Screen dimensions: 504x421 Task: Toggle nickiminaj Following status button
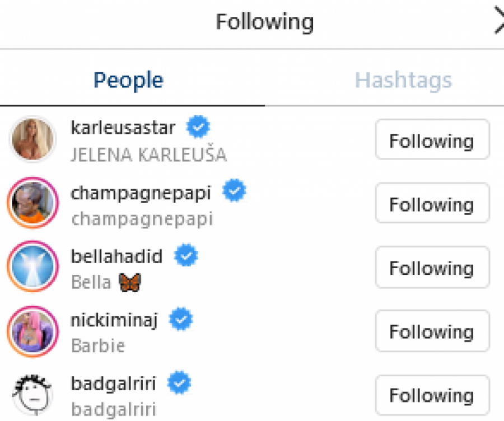432,331
